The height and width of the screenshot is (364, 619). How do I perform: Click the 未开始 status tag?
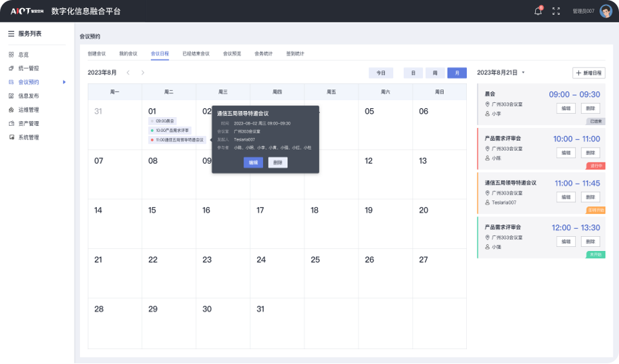(x=596, y=255)
